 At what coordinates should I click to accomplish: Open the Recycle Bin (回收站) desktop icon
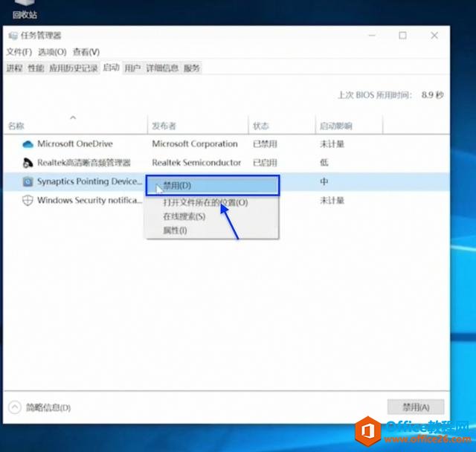[25, 9]
